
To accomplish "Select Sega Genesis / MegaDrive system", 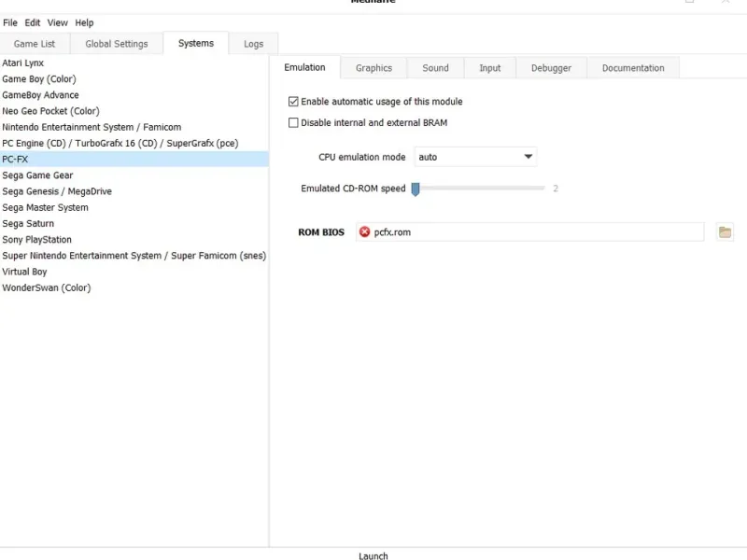I will click(134, 191).
